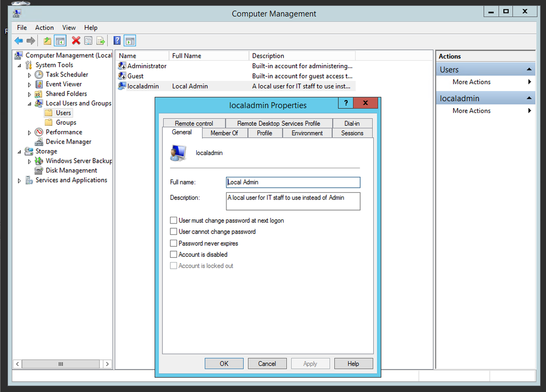
Task: Click the localadmin user icon in list
Action: [x=122, y=86]
